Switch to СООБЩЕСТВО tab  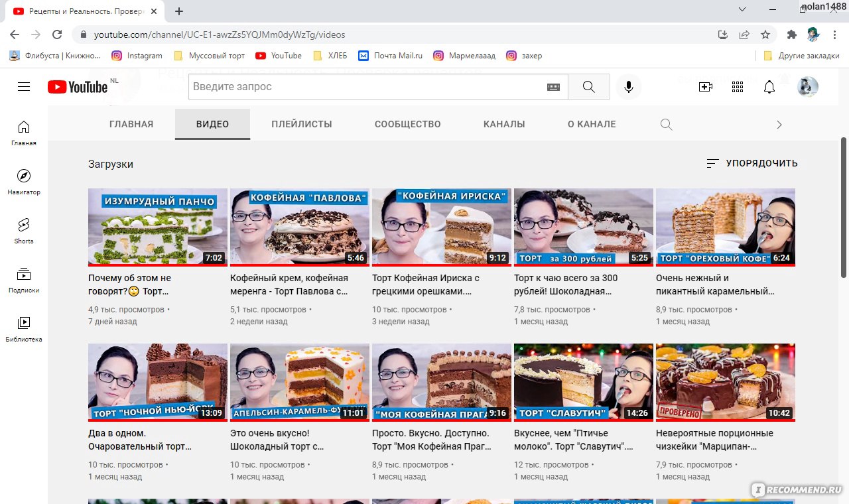408,124
